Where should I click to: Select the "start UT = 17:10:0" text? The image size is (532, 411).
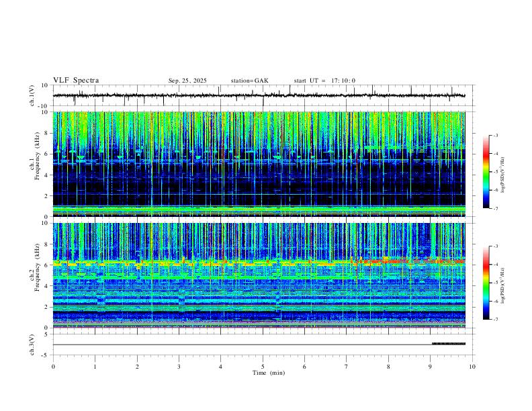(x=324, y=81)
